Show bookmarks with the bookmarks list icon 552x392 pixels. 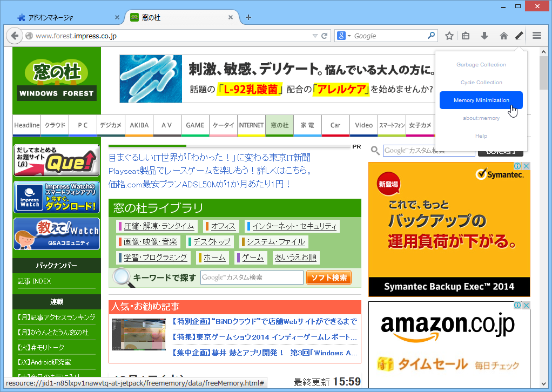point(466,36)
